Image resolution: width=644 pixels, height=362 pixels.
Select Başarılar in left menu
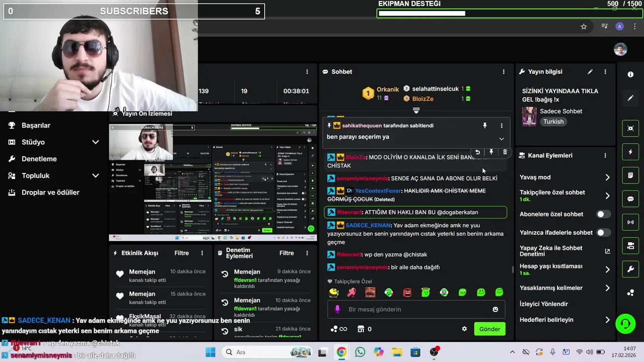click(36, 125)
